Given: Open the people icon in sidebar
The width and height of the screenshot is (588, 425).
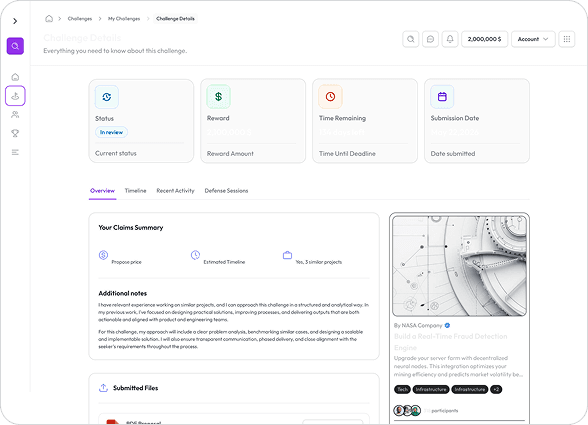Looking at the screenshot, I should (x=15, y=114).
